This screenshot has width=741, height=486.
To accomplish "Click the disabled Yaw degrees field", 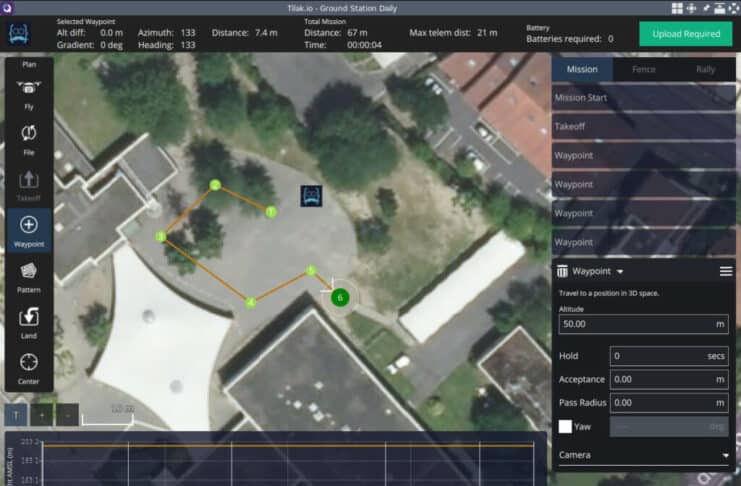I will (669, 426).
